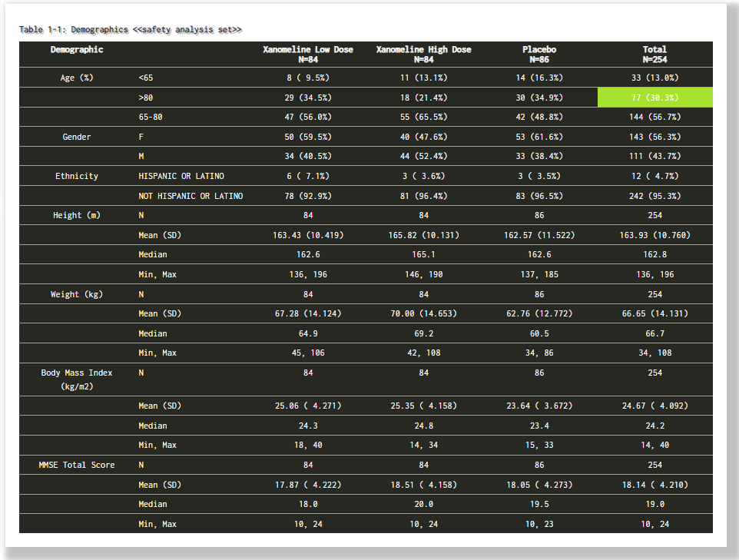This screenshot has height=560, width=739.
Task: Click the MMSE median value '19.5'
Action: click(539, 505)
